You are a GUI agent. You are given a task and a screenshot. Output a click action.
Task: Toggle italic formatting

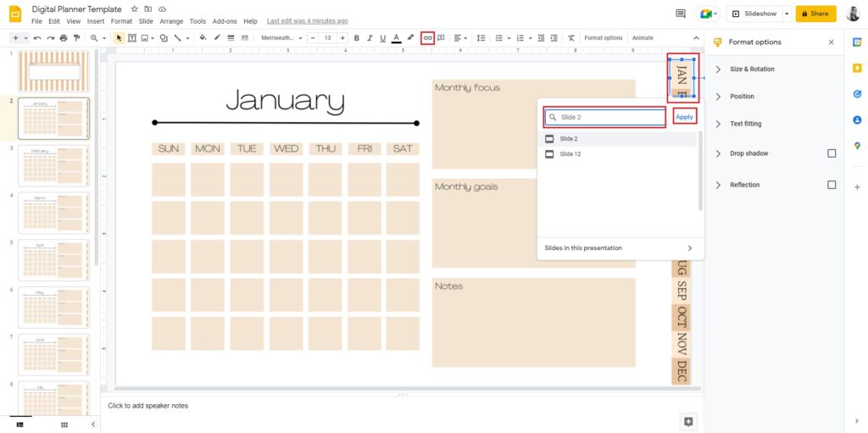pos(370,38)
